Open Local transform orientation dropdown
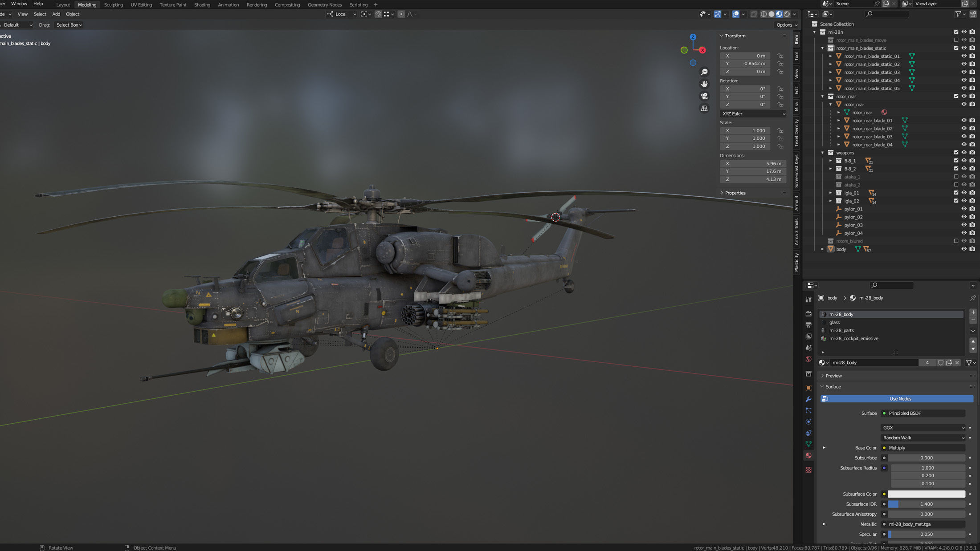The image size is (980, 551). pos(342,14)
